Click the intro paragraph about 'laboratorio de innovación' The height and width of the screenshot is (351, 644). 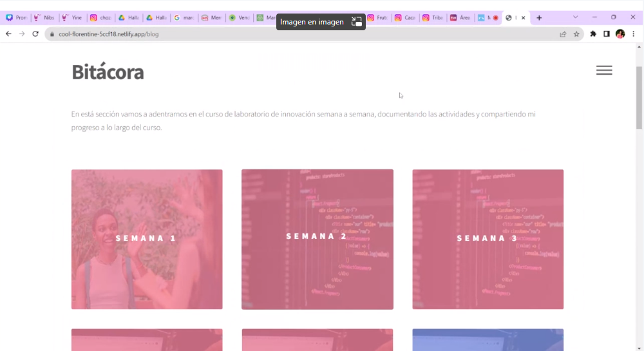click(x=303, y=120)
